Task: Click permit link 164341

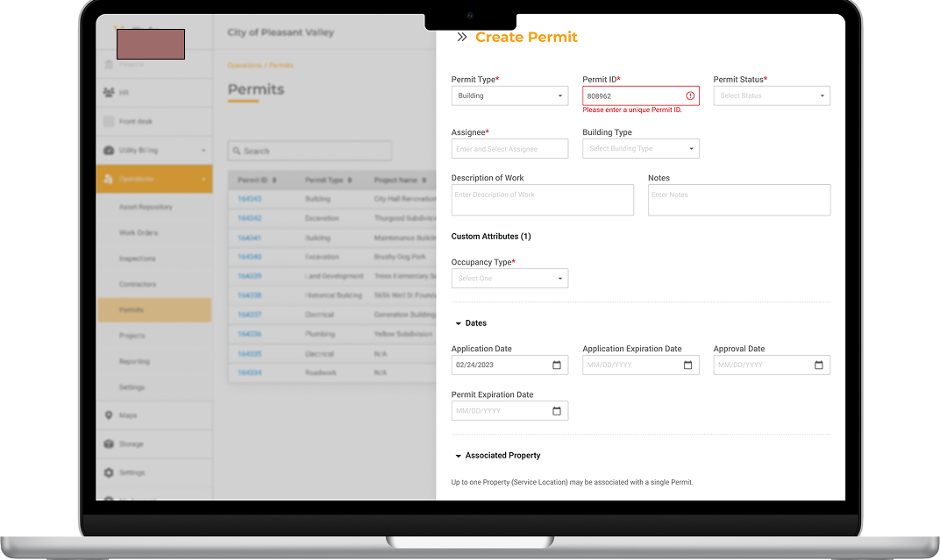Action: click(249, 237)
